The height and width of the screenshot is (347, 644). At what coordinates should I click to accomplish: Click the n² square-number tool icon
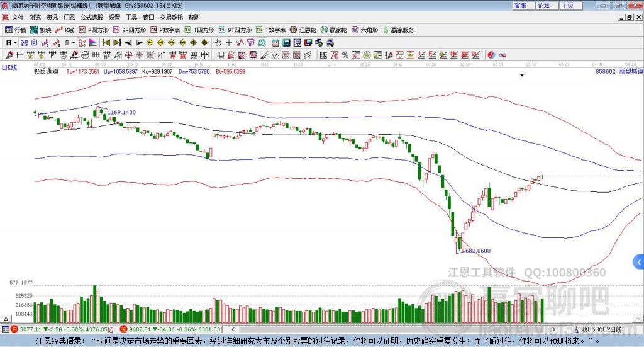(107, 55)
